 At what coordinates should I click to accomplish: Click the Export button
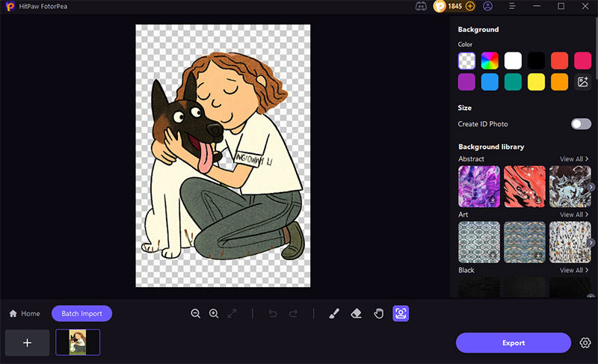coord(514,343)
